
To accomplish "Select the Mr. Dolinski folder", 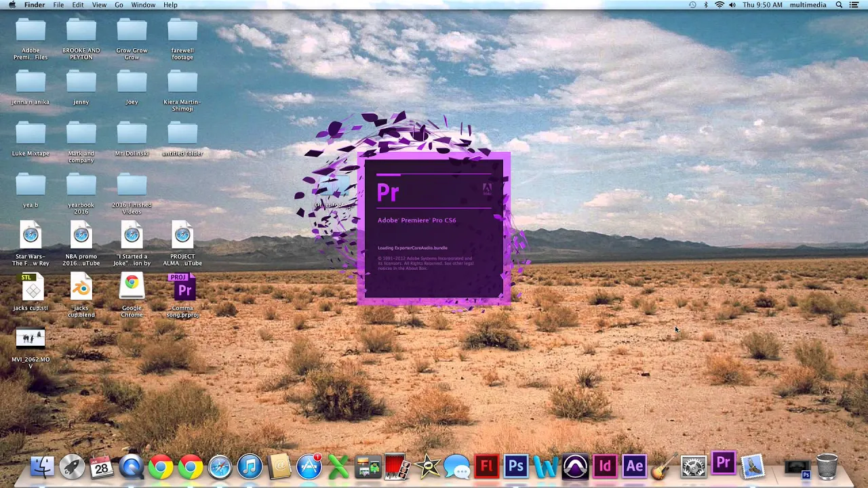I will (132, 139).
